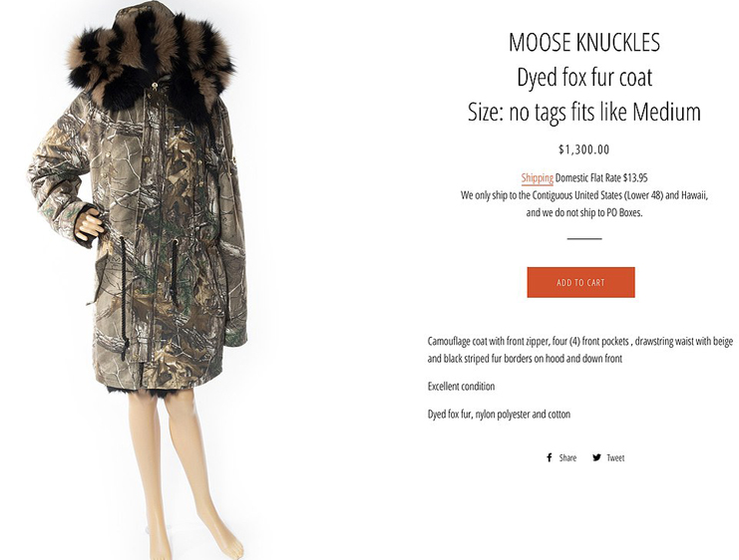Click the mannequin's hand on its hip
Image resolution: width=739 pixels, height=560 pixels.
[89, 224]
